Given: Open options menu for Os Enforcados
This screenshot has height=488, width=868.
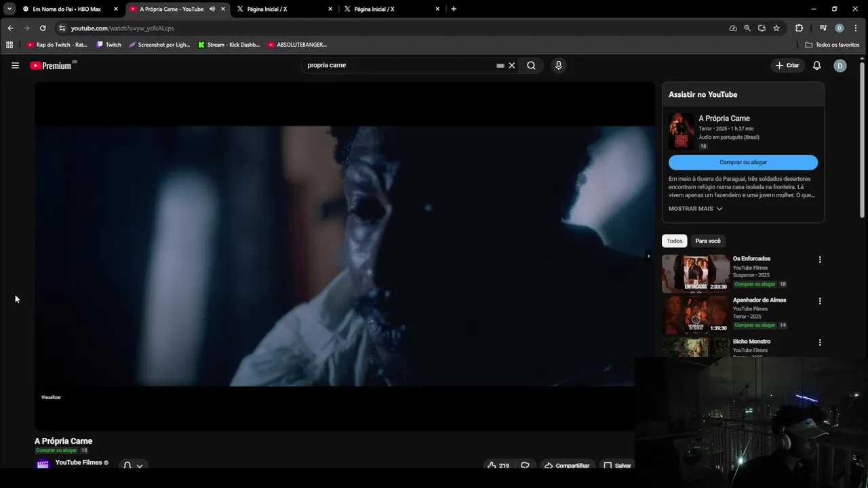Looking at the screenshot, I should click(820, 260).
